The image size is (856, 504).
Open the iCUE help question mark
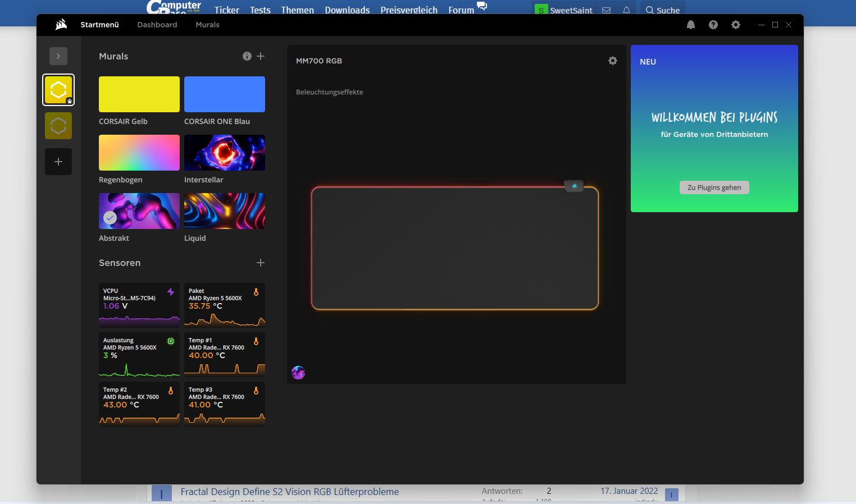713,25
